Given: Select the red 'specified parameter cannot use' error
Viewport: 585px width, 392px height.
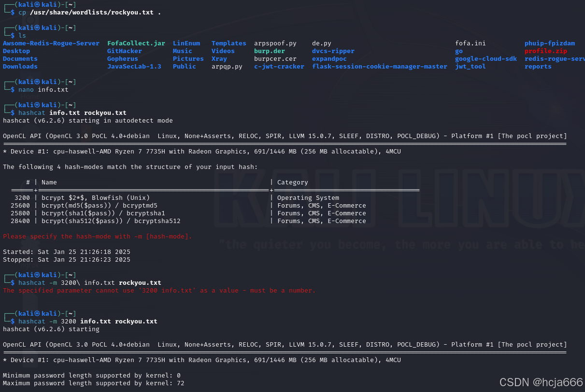Looking at the screenshot, I should 159,291.
